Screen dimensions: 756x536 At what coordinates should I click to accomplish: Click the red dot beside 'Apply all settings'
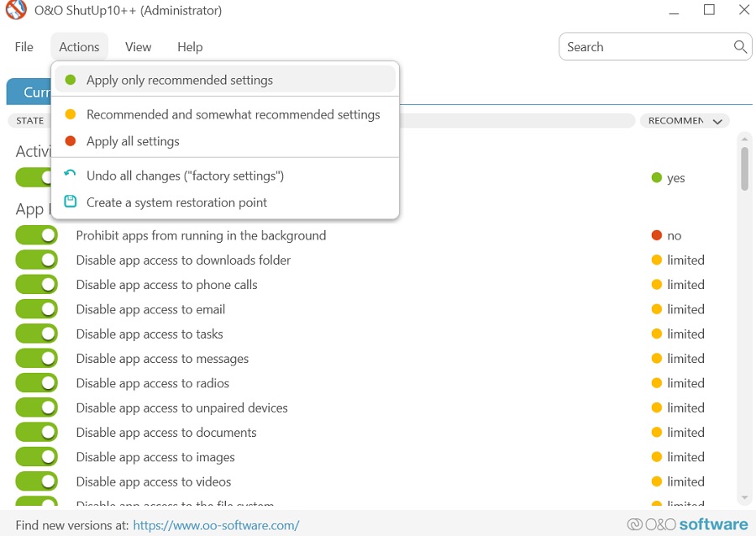pyautogui.click(x=70, y=141)
